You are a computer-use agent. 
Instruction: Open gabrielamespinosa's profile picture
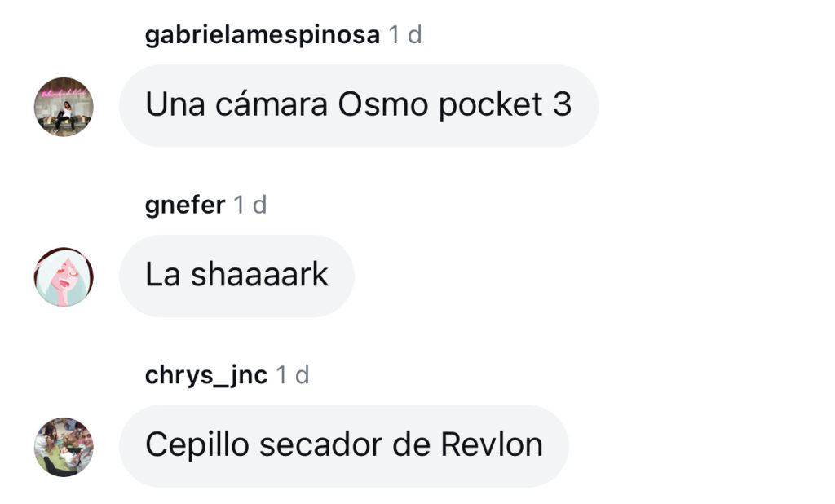pyautogui.click(x=64, y=107)
